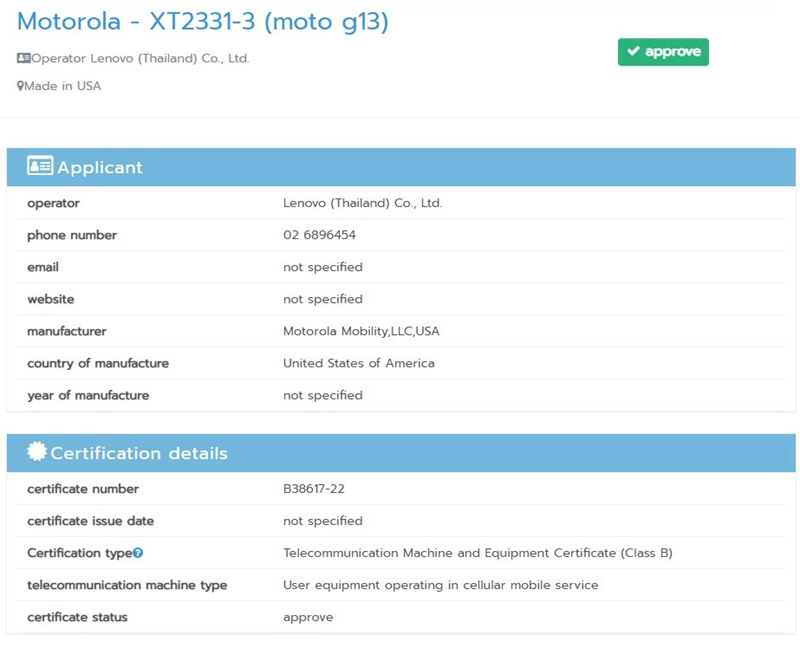The height and width of the screenshot is (648, 800).
Task: Click the certificate number label
Action: [83, 489]
